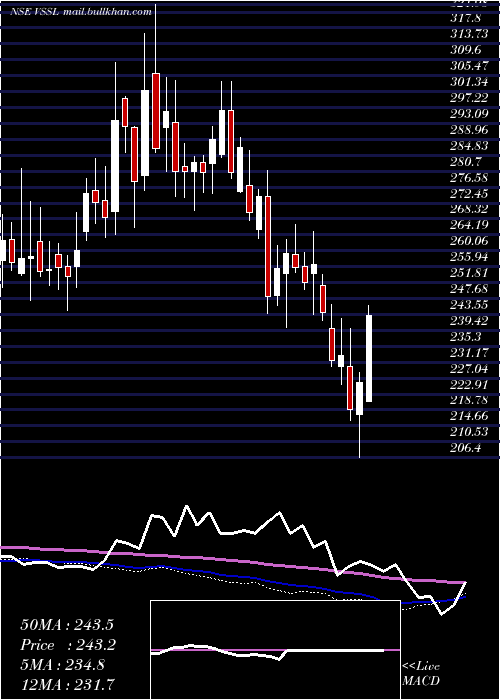Click the 206.4 price axis label
The height and width of the screenshot is (700, 500).
(x=465, y=448)
